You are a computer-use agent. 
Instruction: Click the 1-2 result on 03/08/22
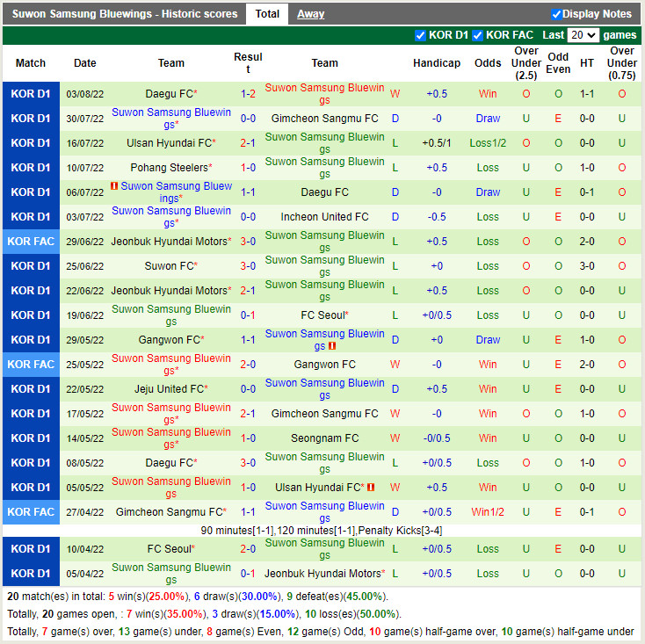pos(248,94)
